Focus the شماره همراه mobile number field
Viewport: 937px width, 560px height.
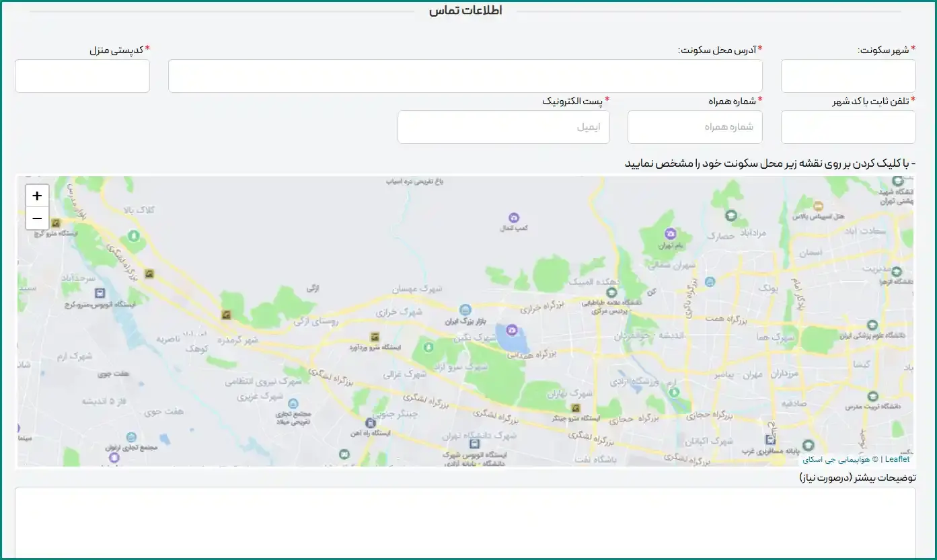tap(695, 127)
